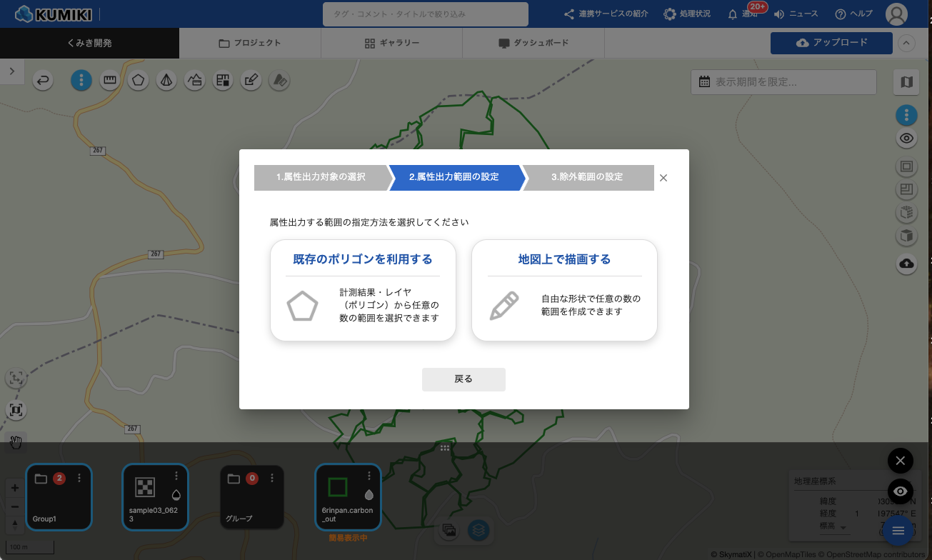Toggle opacity drop on sample03_0623 layer card
This screenshot has width=932, height=560.
176,494
